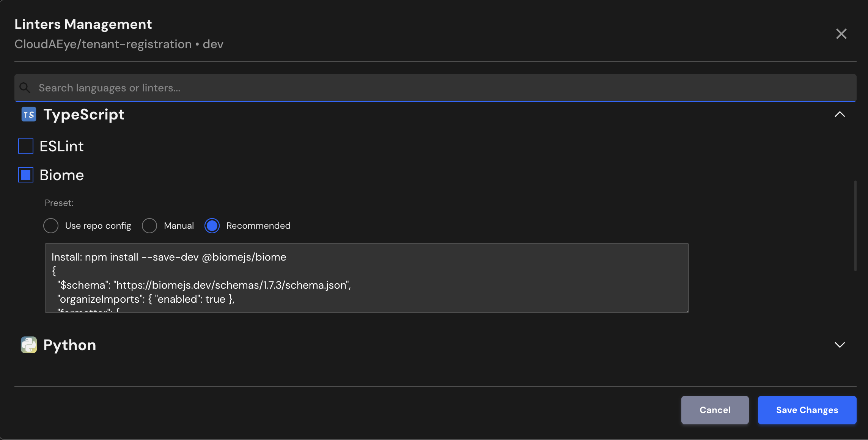Click the TypeScript section heading
Image resolution: width=868 pixels, height=440 pixels.
click(84, 115)
